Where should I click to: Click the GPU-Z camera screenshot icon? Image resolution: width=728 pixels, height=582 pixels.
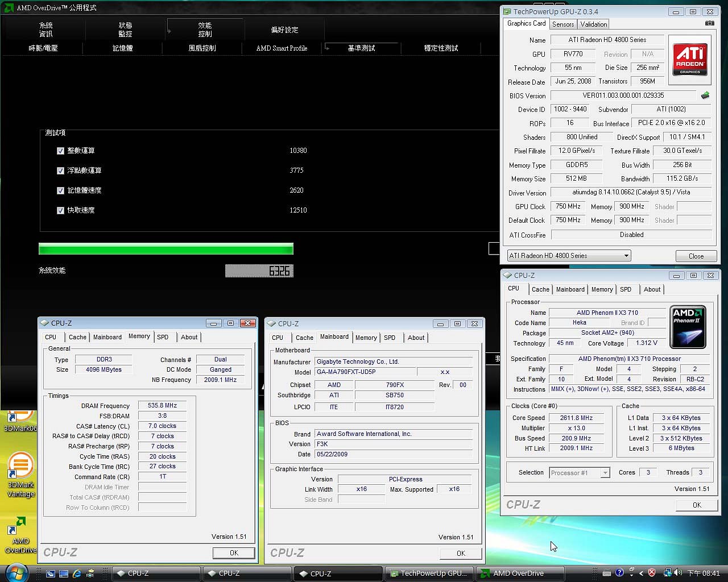click(x=709, y=23)
